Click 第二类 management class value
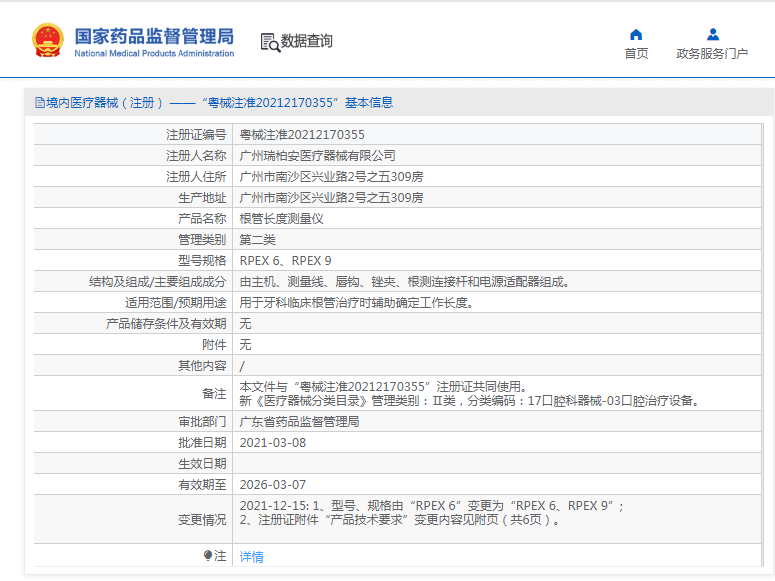 (x=258, y=240)
